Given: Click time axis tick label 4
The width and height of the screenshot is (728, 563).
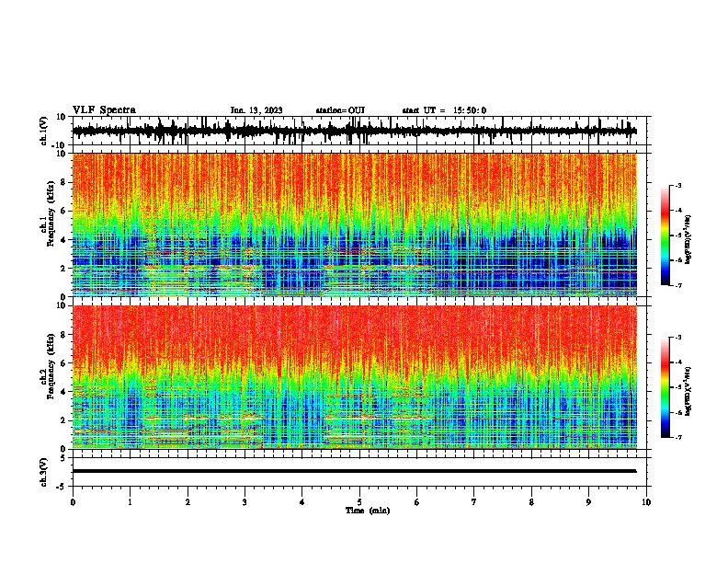Looking at the screenshot, I should 302,502.
